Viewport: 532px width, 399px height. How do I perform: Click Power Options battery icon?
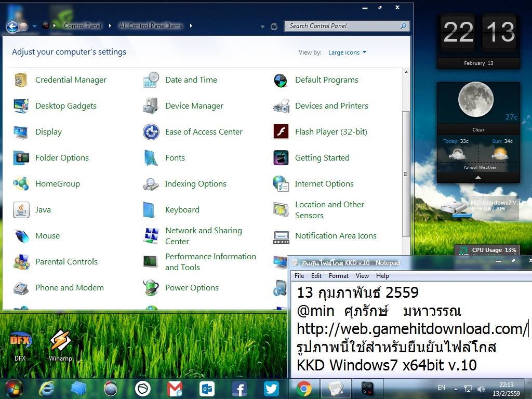pyautogui.click(x=151, y=287)
